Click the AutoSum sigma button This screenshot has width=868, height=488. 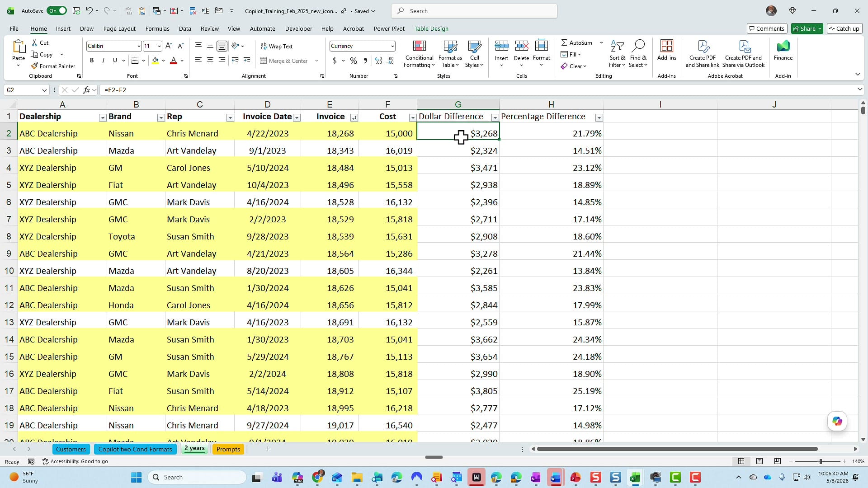[x=576, y=42]
